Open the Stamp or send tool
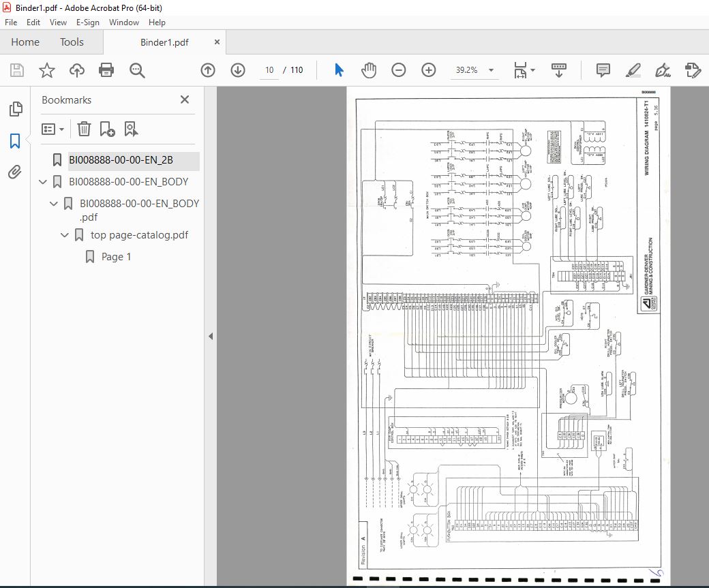Image resolution: width=709 pixels, height=588 pixels. [692, 70]
